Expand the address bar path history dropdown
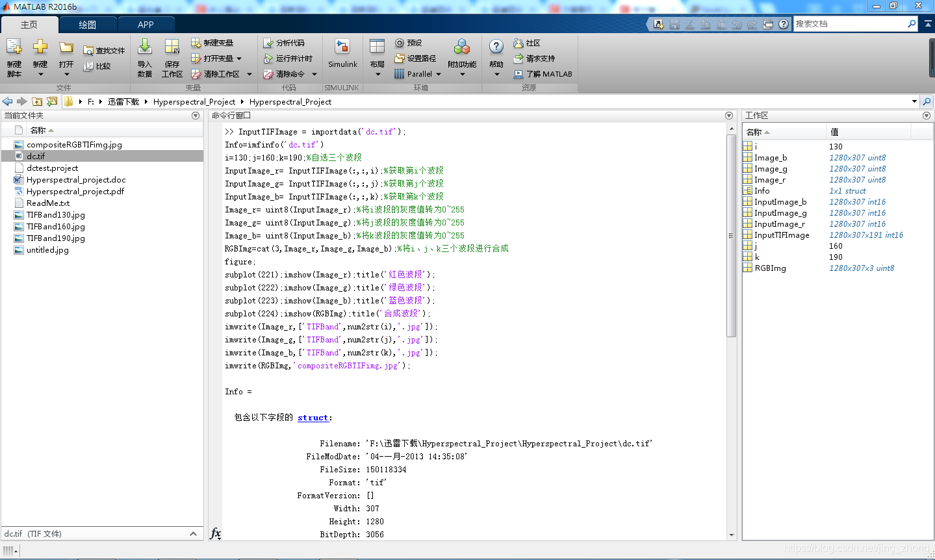This screenshot has width=935, height=560. (x=914, y=101)
